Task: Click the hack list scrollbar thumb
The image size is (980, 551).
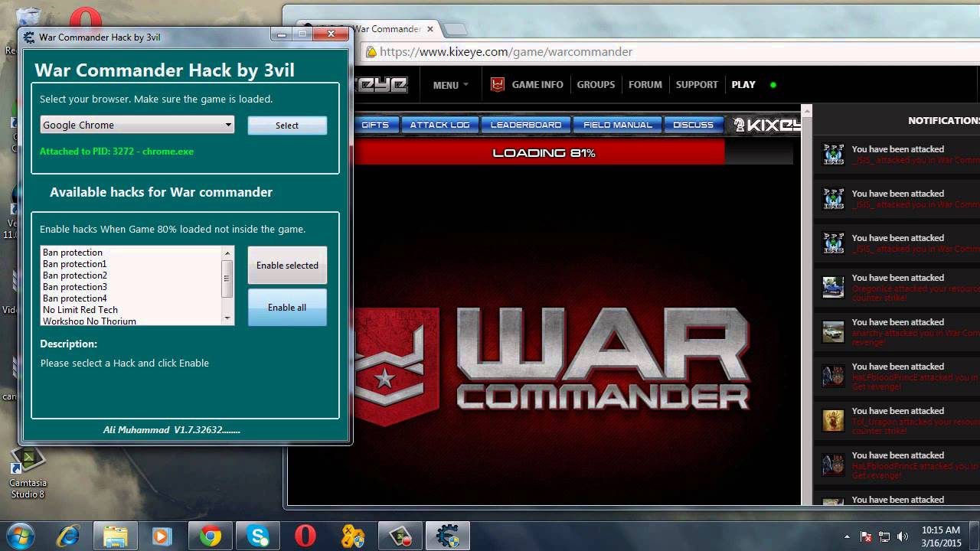Action: coord(227,278)
